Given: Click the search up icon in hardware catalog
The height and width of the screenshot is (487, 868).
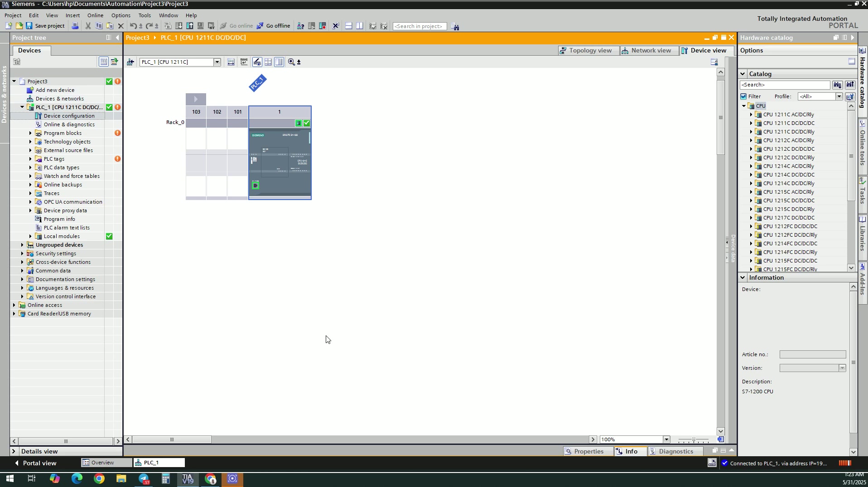Looking at the screenshot, I should click(x=850, y=85).
